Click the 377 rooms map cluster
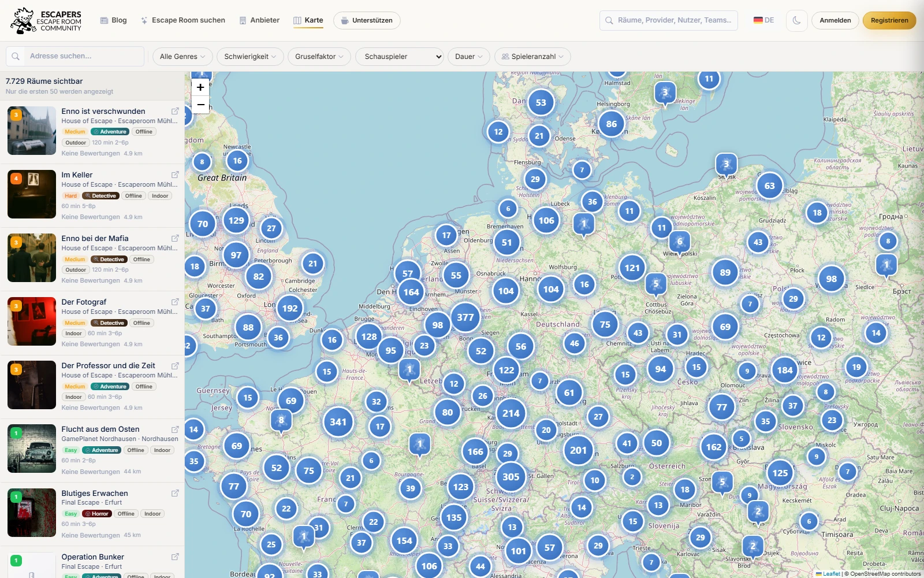This screenshot has height=578, width=924. tap(465, 317)
